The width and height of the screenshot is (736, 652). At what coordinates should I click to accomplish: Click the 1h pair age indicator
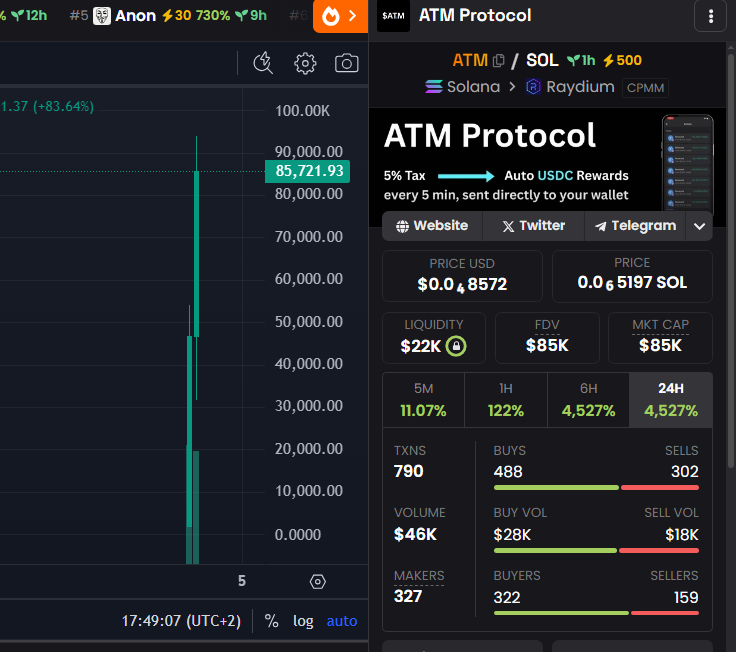tap(581, 61)
